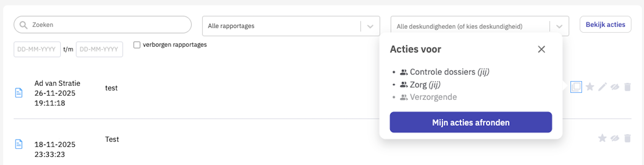The height and width of the screenshot is (165, 644).
Task: Close the Acties voor popup
Action: pos(541,49)
